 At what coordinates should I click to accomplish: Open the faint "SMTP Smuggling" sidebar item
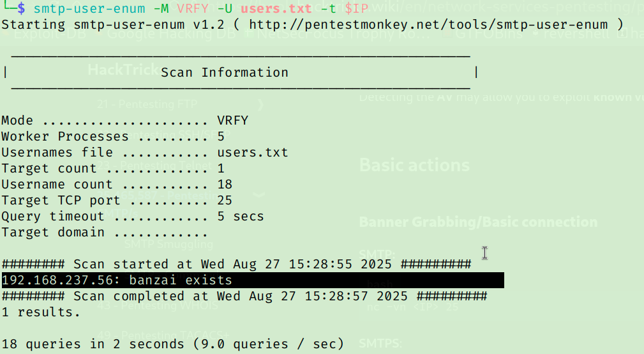pyautogui.click(x=168, y=244)
